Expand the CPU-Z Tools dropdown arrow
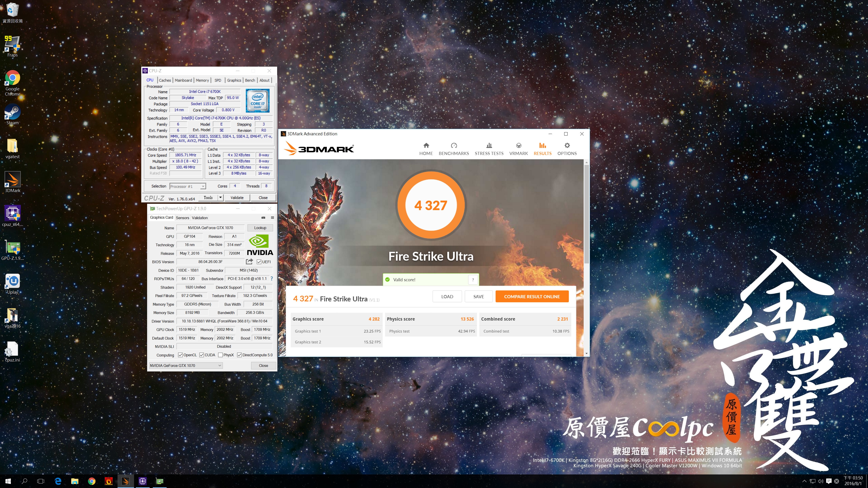 pos(220,198)
